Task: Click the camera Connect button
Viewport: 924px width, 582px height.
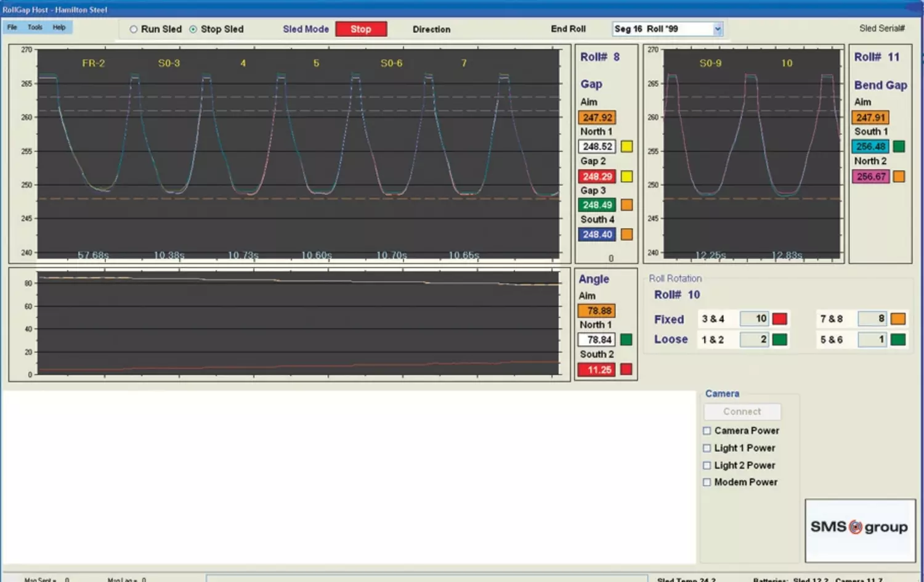Action: click(742, 412)
